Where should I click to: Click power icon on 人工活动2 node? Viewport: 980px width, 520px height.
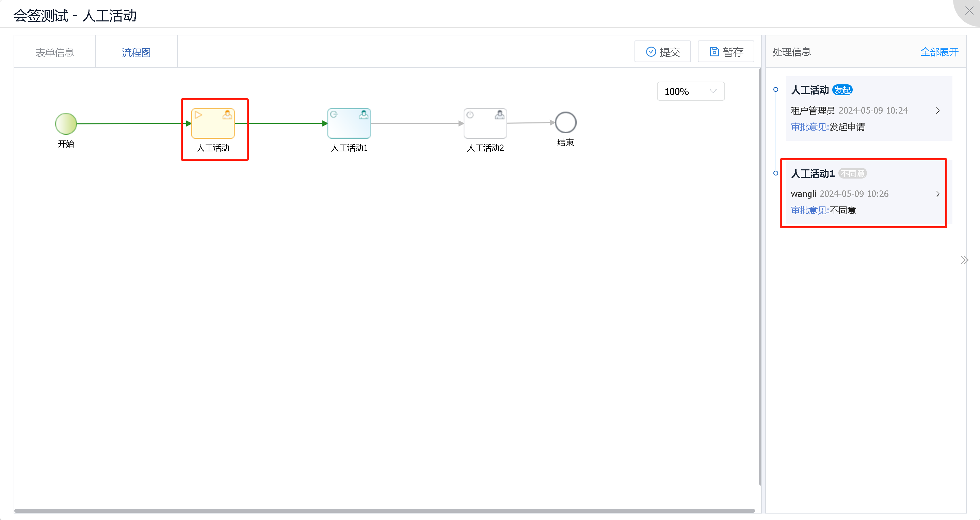(x=470, y=114)
